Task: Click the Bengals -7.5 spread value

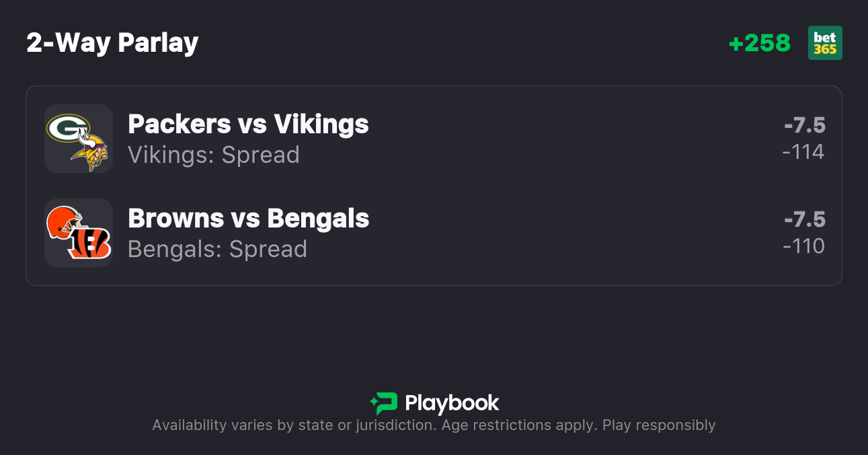Action: coord(804,219)
